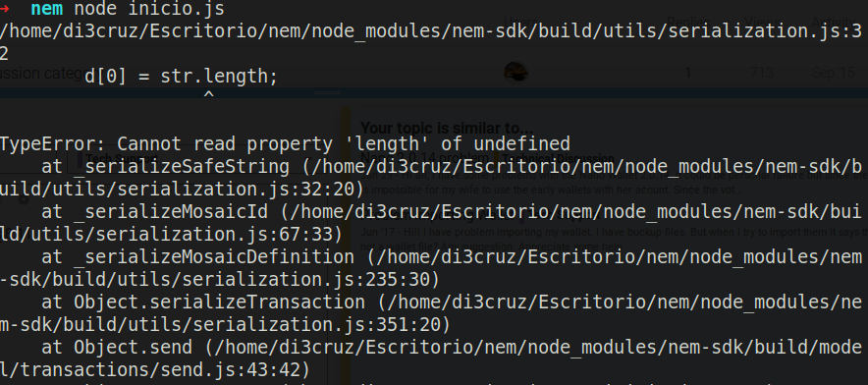The image size is (868, 385).
Task: Click the faint user avatar in topic row
Action: (515, 72)
